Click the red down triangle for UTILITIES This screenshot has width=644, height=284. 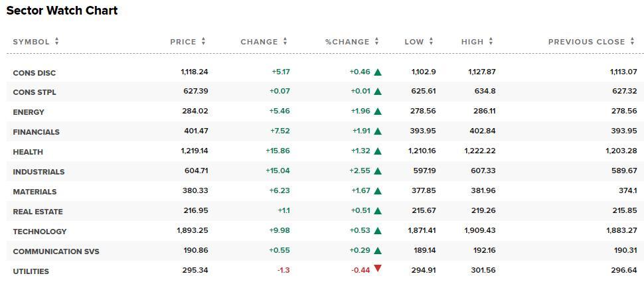click(x=378, y=268)
